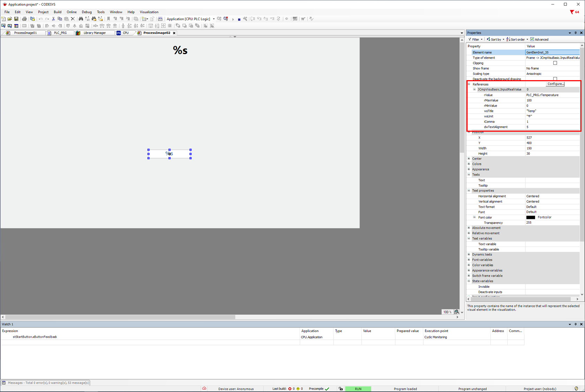Screen dimensions: 585x392
Task: Click the Print toolbar icon
Action: point(24,19)
